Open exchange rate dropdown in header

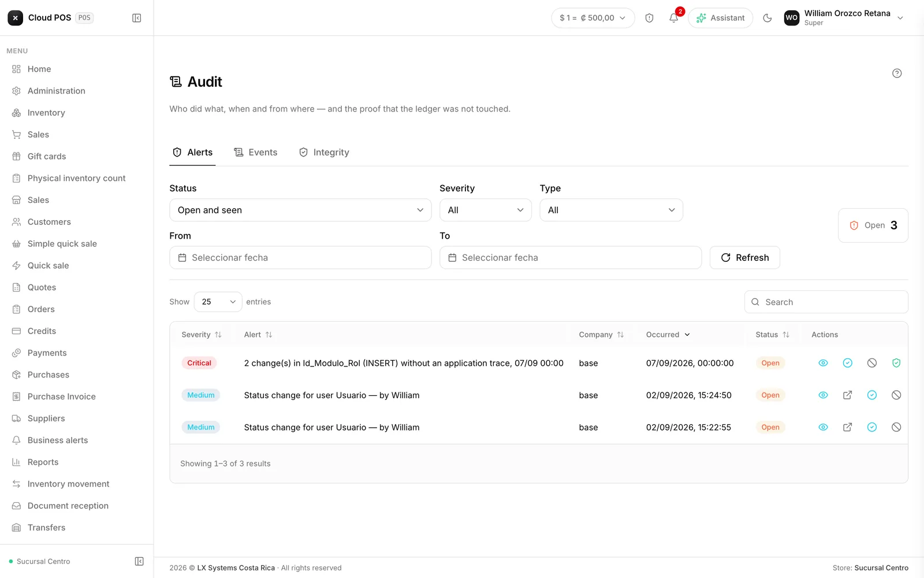(x=593, y=18)
